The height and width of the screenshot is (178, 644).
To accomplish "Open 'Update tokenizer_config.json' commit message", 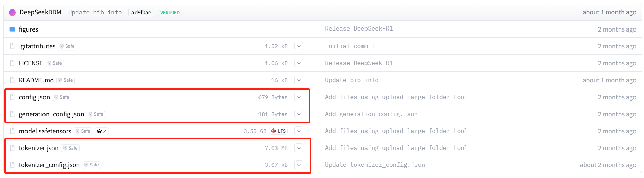I will click(x=375, y=165).
